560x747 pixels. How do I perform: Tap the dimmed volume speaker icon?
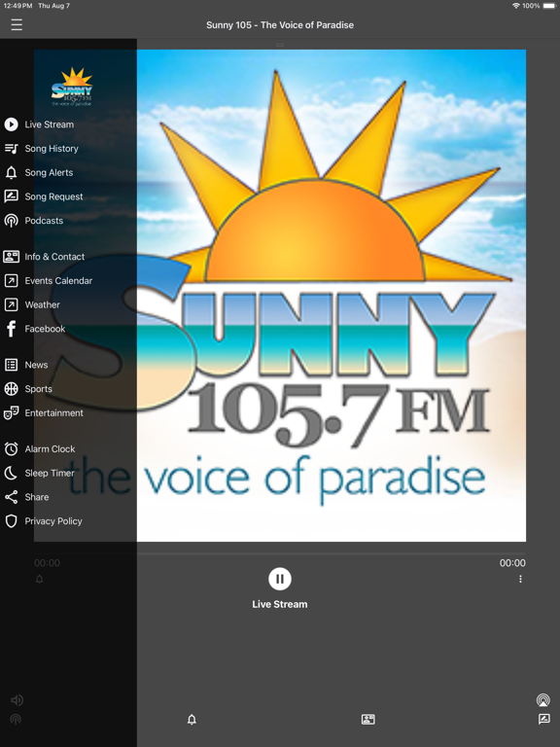17,700
